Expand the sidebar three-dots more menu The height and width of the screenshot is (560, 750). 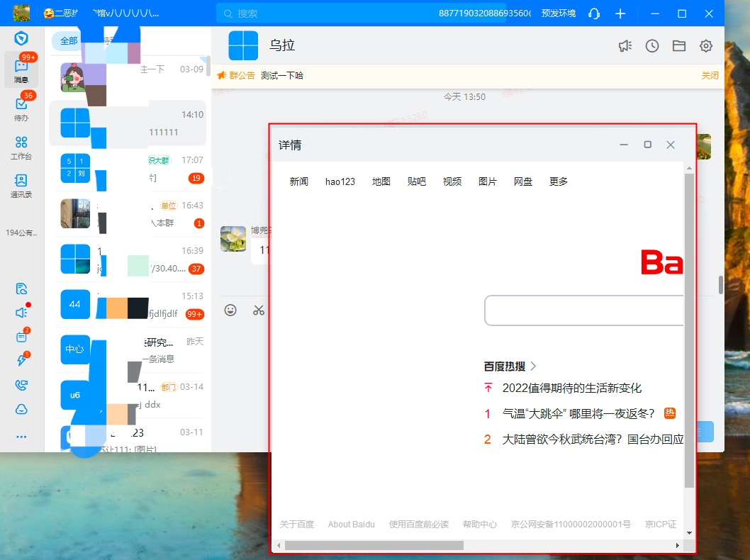pos(21,437)
